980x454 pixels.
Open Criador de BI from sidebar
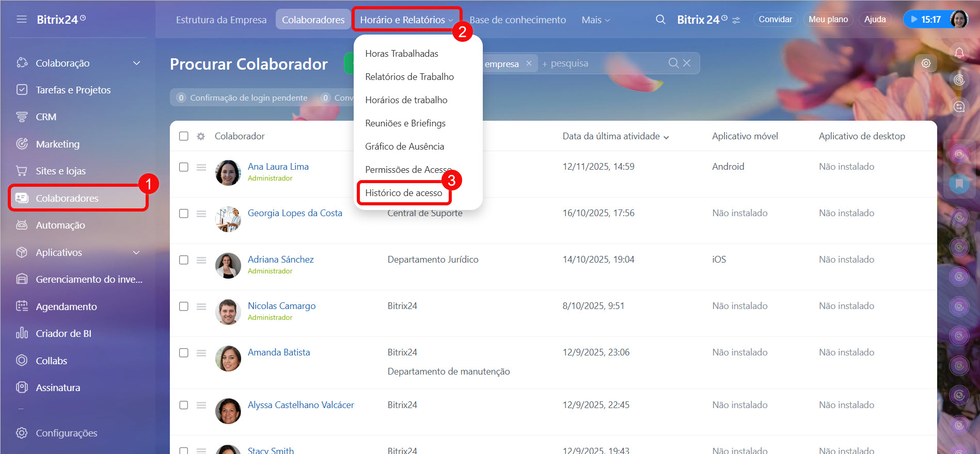pyautogui.click(x=63, y=333)
